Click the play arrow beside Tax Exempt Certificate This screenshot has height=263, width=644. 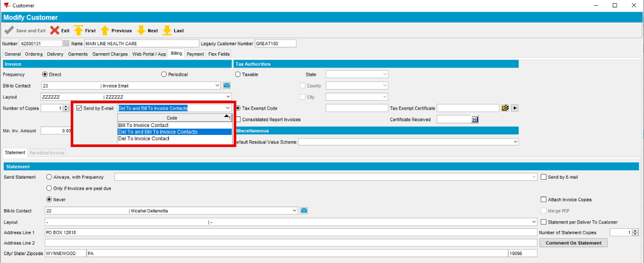[x=515, y=108]
